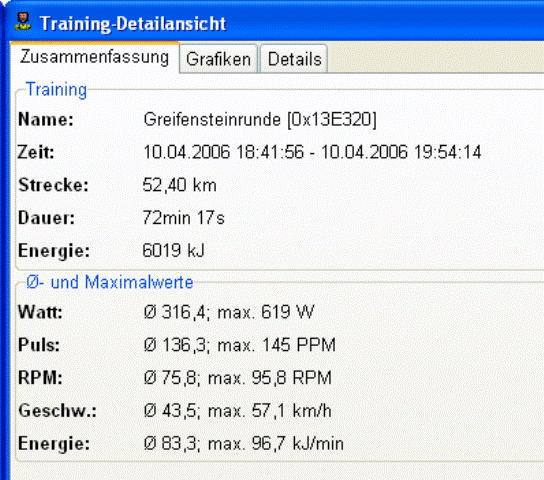Viewport: 544px width, 480px height.
Task: Click the Puls: label
Action: (39, 345)
